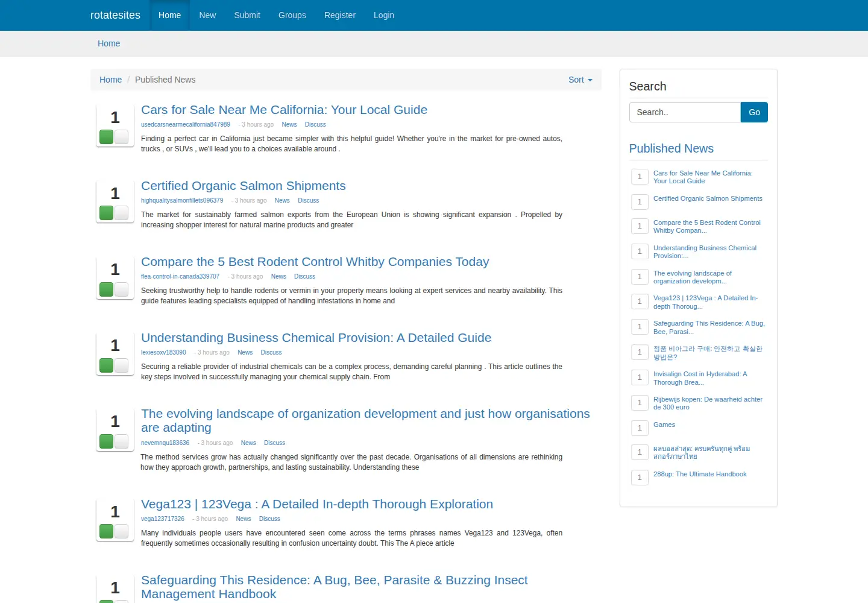The image size is (868, 603).
Task: Click Home link in grey sub-header
Action: [x=109, y=43]
